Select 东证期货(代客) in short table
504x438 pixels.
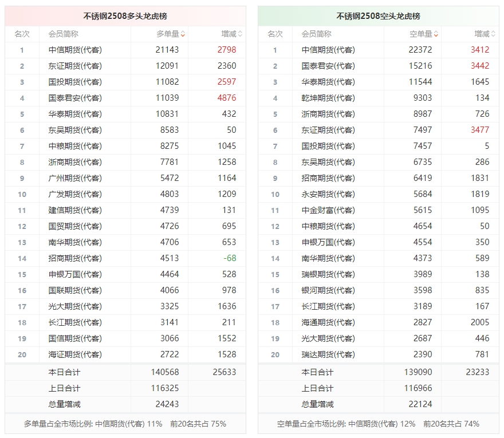coord(328,130)
